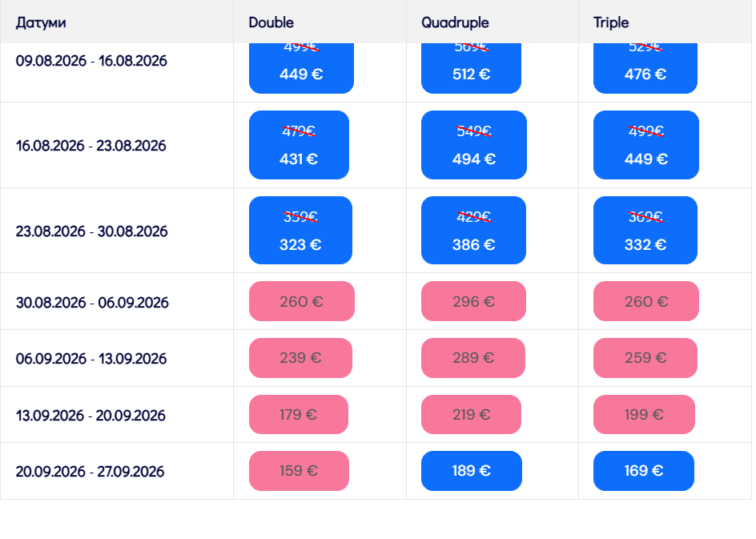Choose the pink 296 € Quadruple price

(473, 302)
